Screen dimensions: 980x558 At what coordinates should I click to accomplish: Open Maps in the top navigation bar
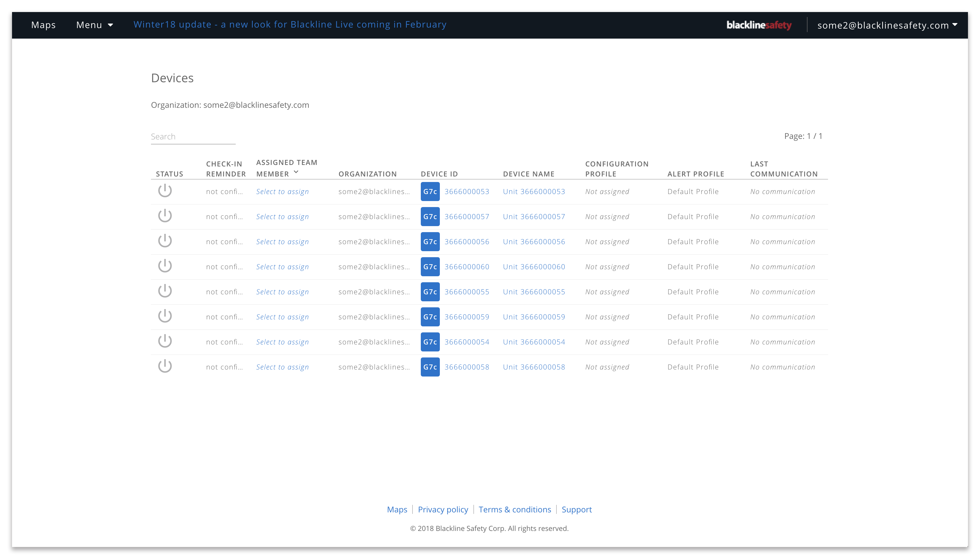point(43,25)
